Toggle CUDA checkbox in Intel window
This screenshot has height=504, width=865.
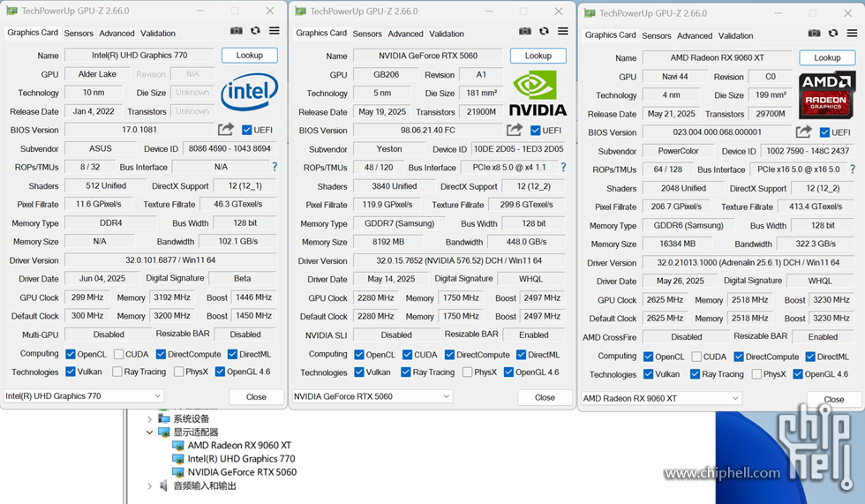click(118, 354)
